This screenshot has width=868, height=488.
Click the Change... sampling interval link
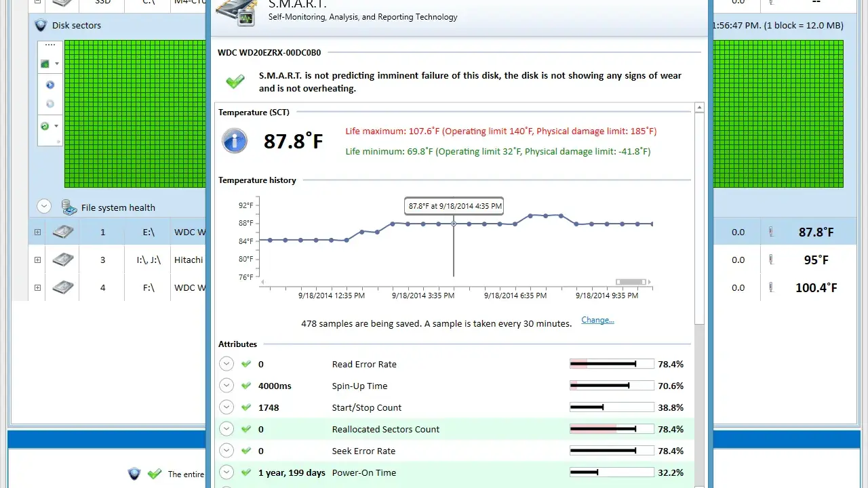click(x=597, y=320)
